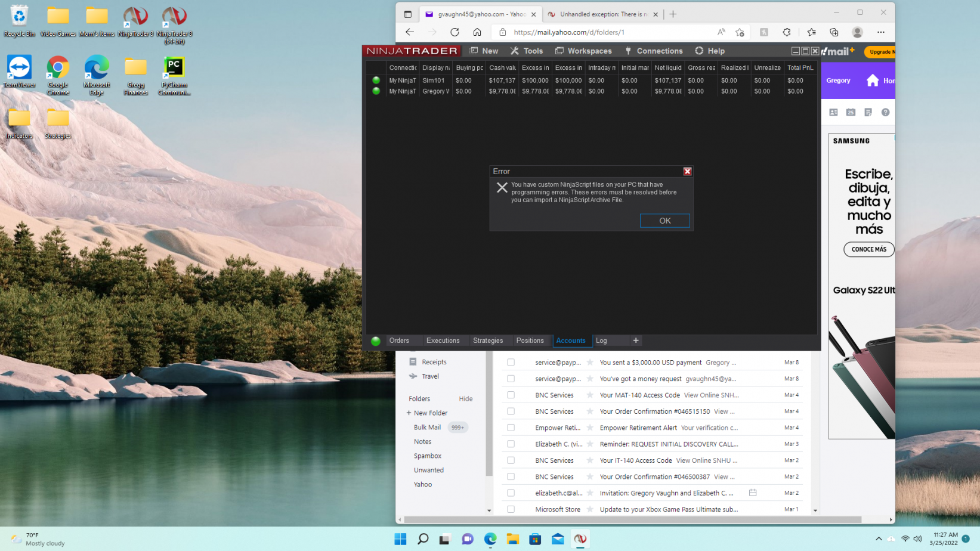Click the Sim101 account name cell
This screenshot has height=551, width=980.
[x=434, y=81]
